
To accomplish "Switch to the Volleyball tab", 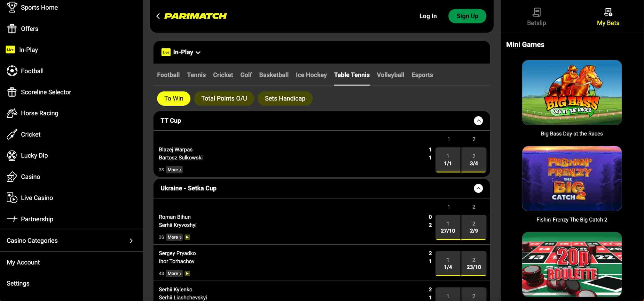I will click(x=390, y=75).
